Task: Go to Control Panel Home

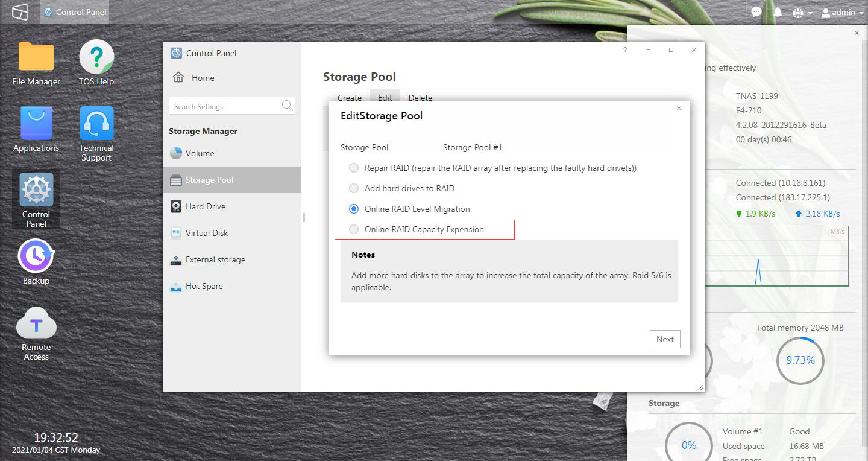Action: click(x=194, y=78)
